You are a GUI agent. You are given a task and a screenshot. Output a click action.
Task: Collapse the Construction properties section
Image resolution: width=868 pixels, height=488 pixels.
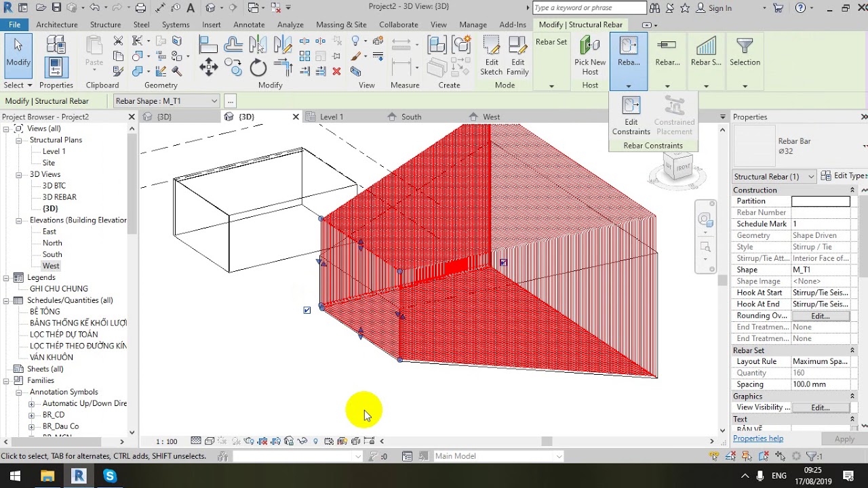pos(852,190)
